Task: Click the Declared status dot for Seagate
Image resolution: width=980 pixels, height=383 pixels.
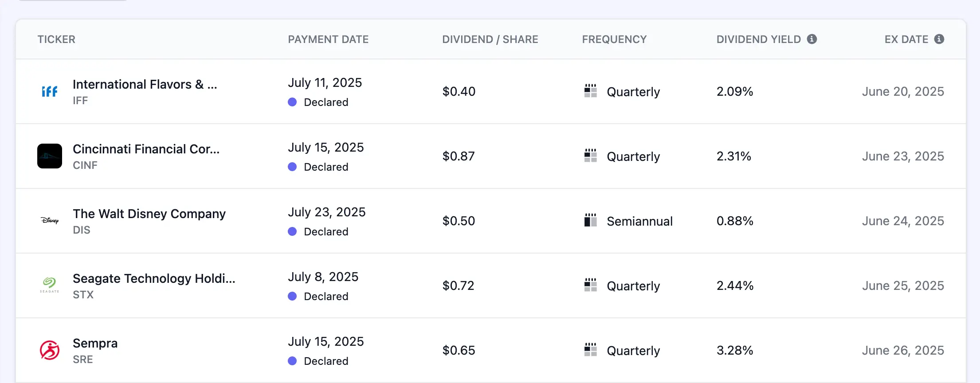Action: (x=292, y=296)
